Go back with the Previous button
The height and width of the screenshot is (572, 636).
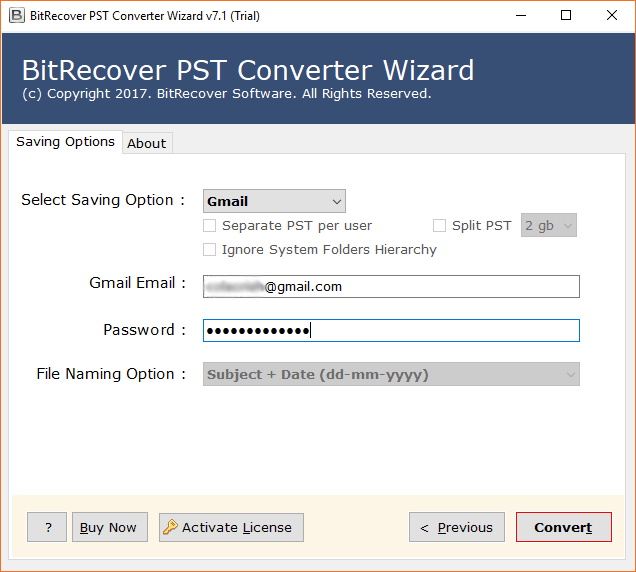click(x=457, y=527)
